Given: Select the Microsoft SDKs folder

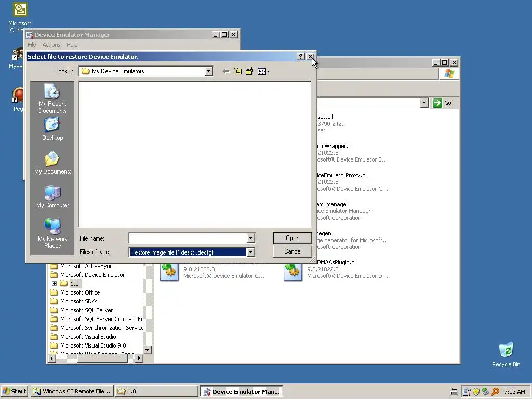Looking at the screenshot, I should [x=79, y=301].
